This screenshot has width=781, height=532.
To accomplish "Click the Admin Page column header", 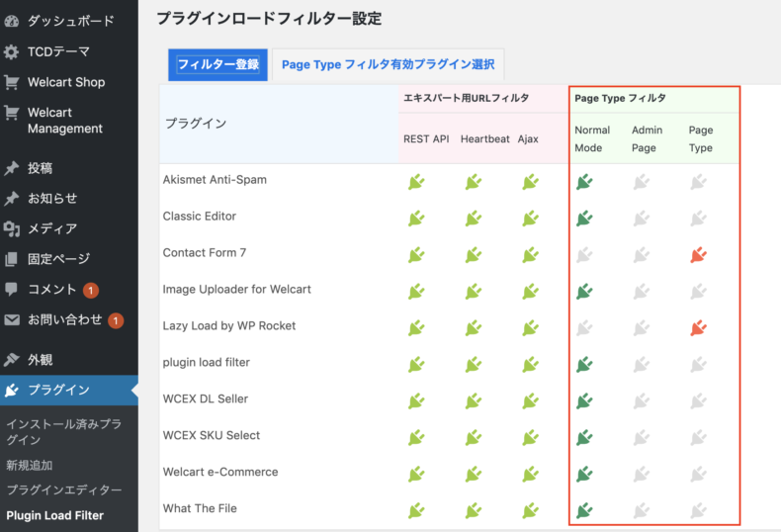I will 647,139.
